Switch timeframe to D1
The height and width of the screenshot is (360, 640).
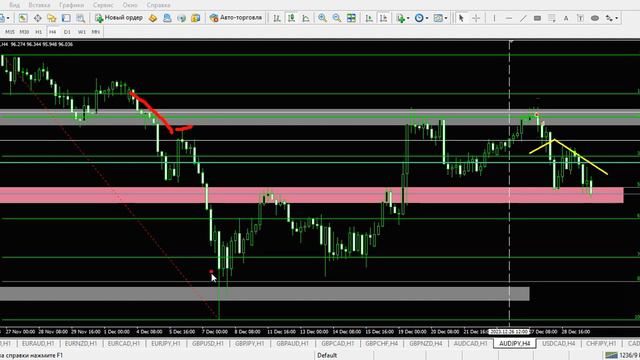click(67, 32)
